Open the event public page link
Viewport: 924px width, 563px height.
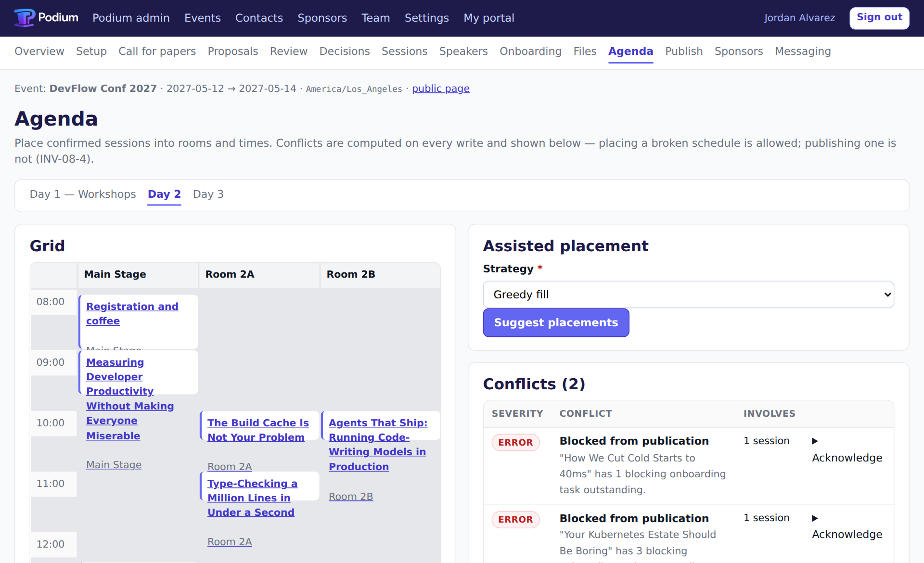click(441, 89)
